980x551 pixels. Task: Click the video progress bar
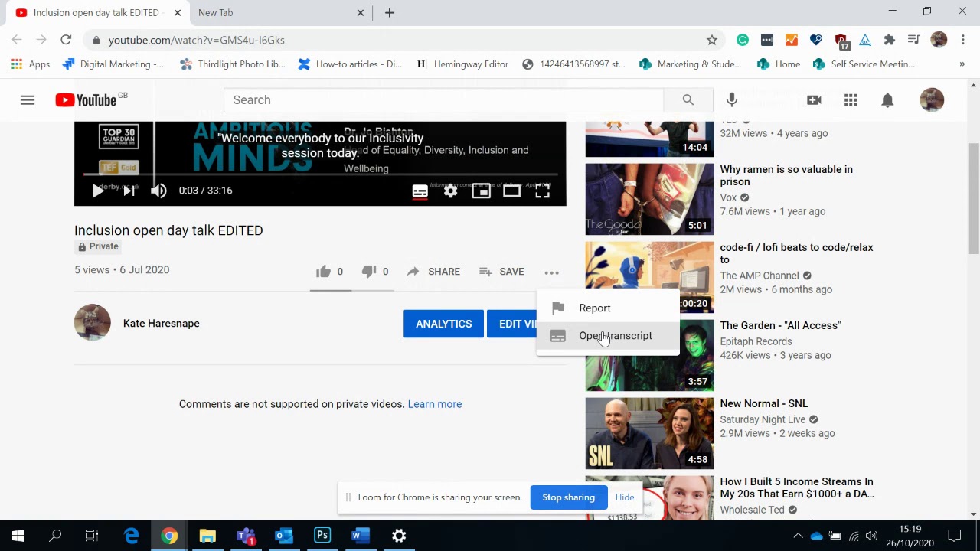click(x=320, y=175)
